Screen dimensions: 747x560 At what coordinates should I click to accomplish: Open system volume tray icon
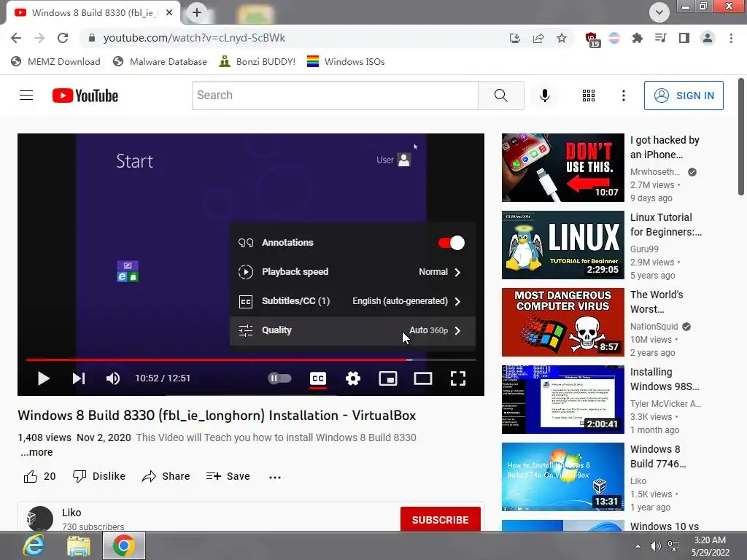[656, 546]
